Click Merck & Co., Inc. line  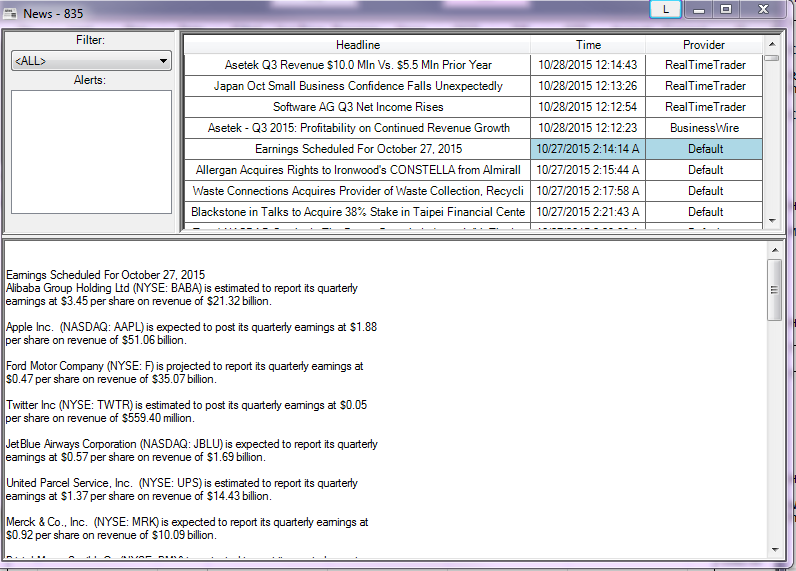tap(187, 522)
